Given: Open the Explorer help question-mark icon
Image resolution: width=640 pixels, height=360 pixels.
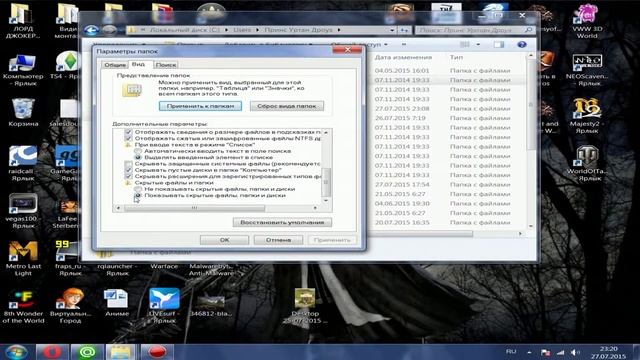Looking at the screenshot, I should coord(522,44).
